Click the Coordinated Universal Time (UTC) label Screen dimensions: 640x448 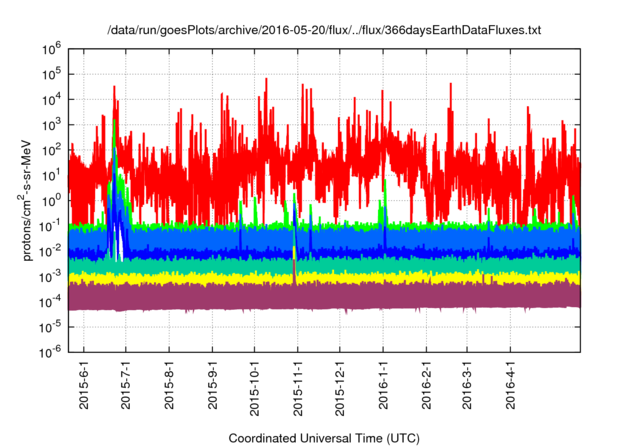click(x=324, y=438)
